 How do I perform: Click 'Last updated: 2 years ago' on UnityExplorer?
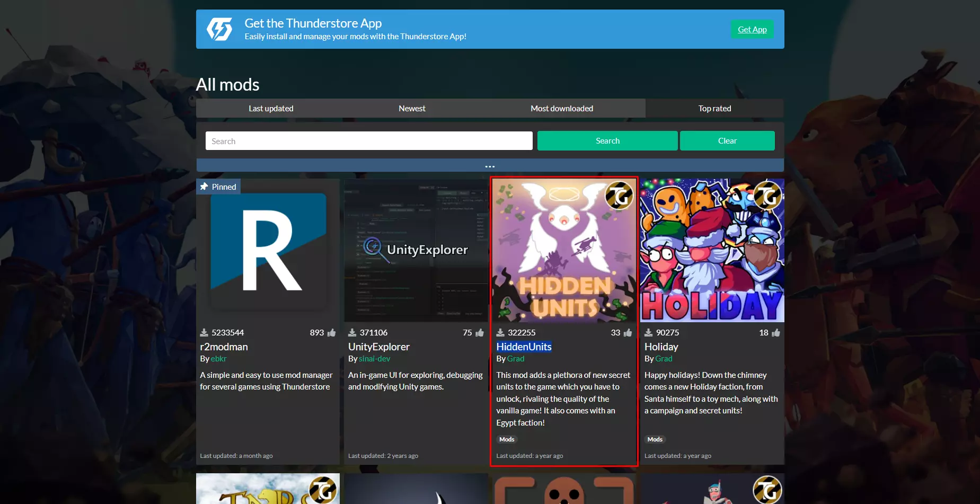click(x=383, y=456)
